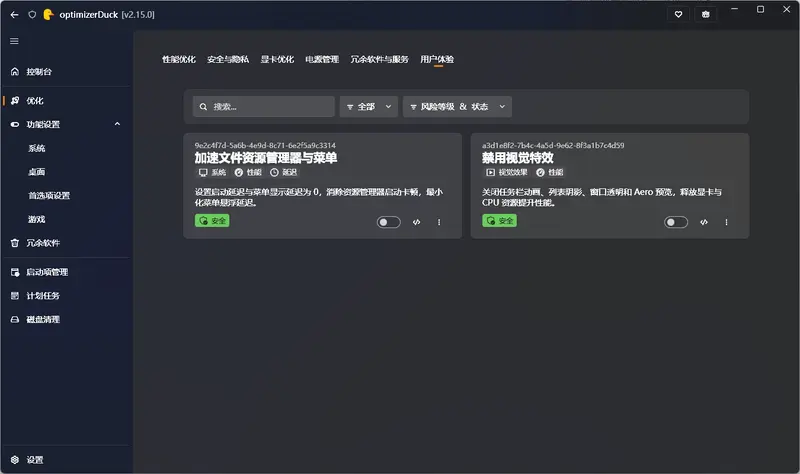Click the 禁用视觉特效 title

click(x=518, y=158)
